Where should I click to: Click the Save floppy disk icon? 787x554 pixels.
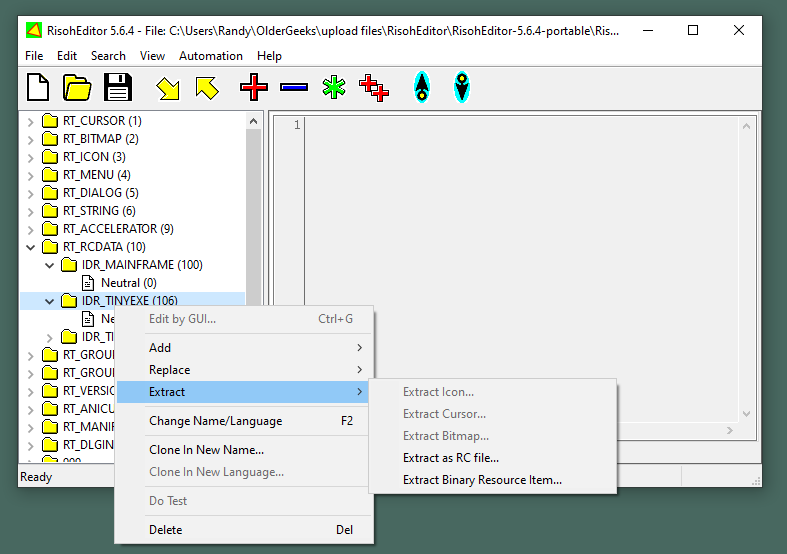pyautogui.click(x=117, y=87)
